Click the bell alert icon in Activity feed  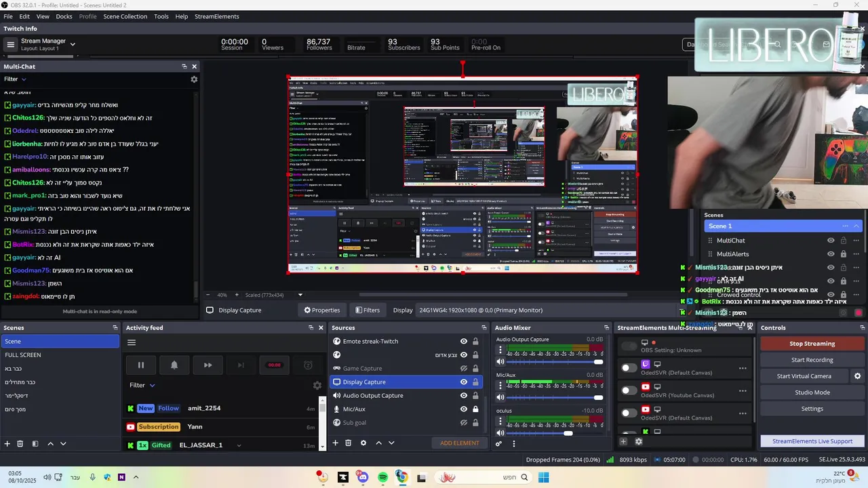click(174, 365)
